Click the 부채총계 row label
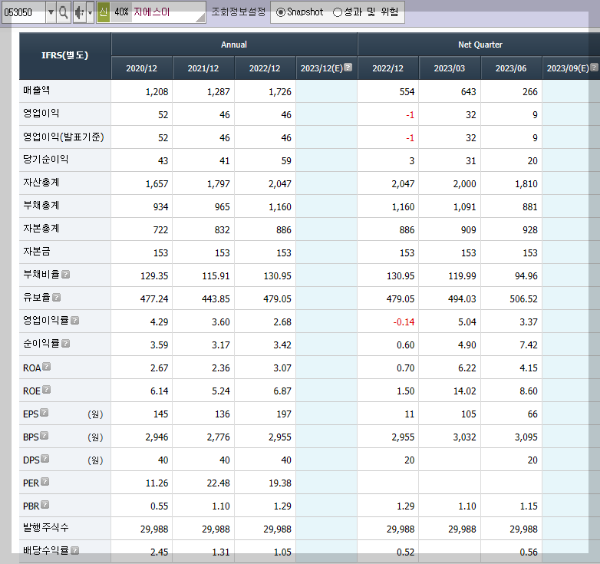The width and height of the screenshot is (600, 564). point(41,205)
